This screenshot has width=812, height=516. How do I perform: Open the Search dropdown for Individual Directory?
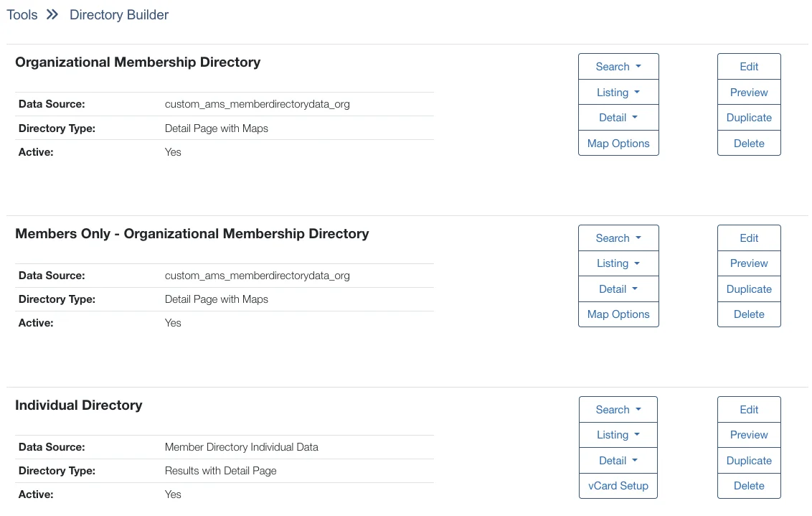point(618,409)
